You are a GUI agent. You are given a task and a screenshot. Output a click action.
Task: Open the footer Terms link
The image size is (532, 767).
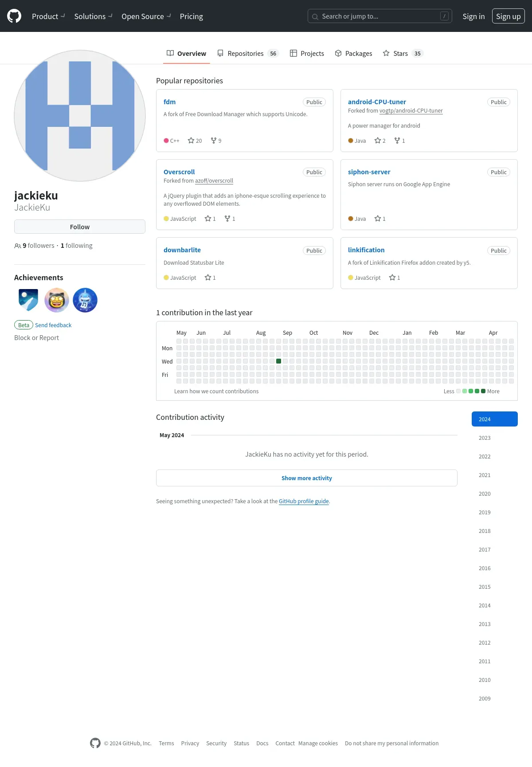point(166,744)
